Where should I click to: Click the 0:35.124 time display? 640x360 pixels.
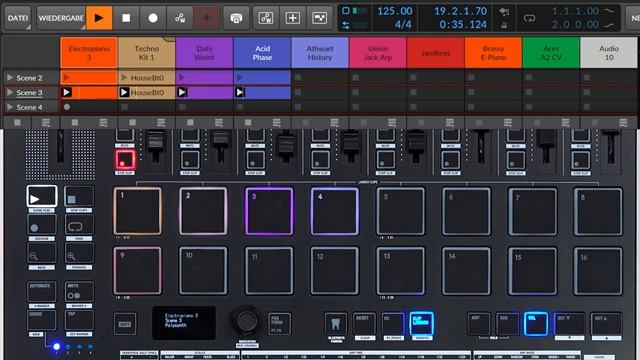(463, 24)
